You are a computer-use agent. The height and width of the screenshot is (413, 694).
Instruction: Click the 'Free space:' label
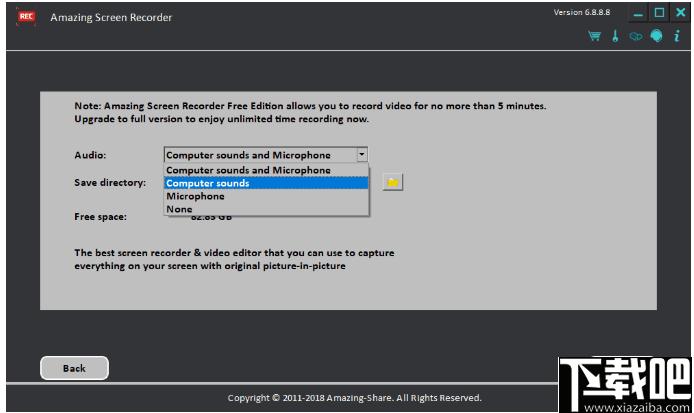point(100,216)
